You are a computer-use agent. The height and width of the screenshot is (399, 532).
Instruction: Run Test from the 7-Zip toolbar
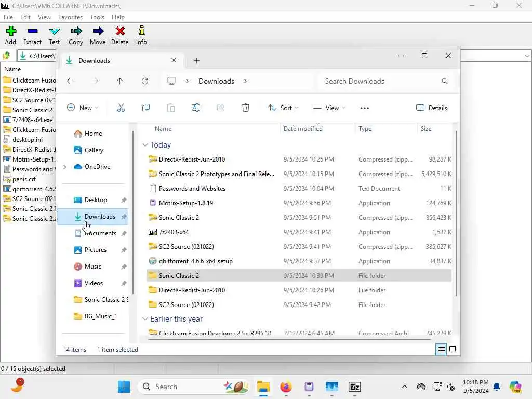pos(54,35)
